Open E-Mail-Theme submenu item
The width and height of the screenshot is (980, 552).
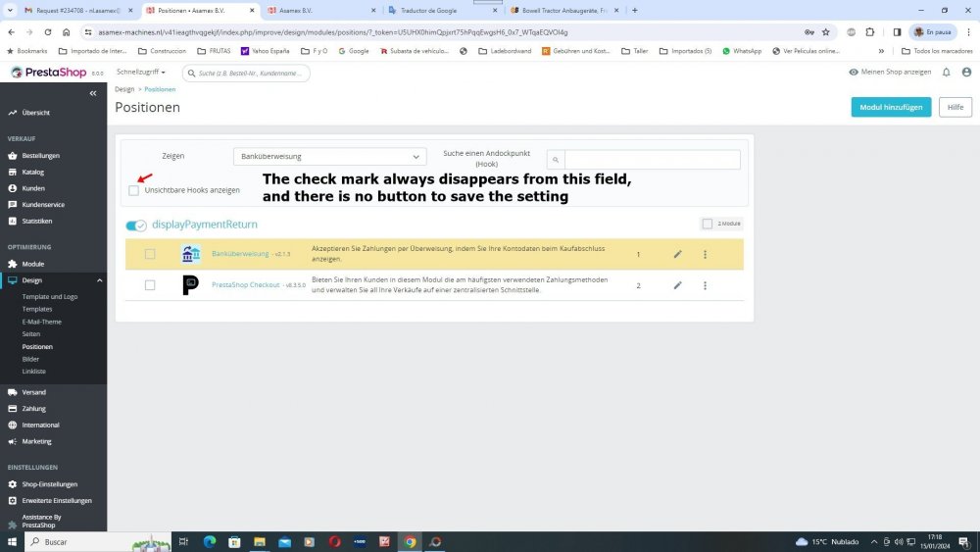(42, 322)
